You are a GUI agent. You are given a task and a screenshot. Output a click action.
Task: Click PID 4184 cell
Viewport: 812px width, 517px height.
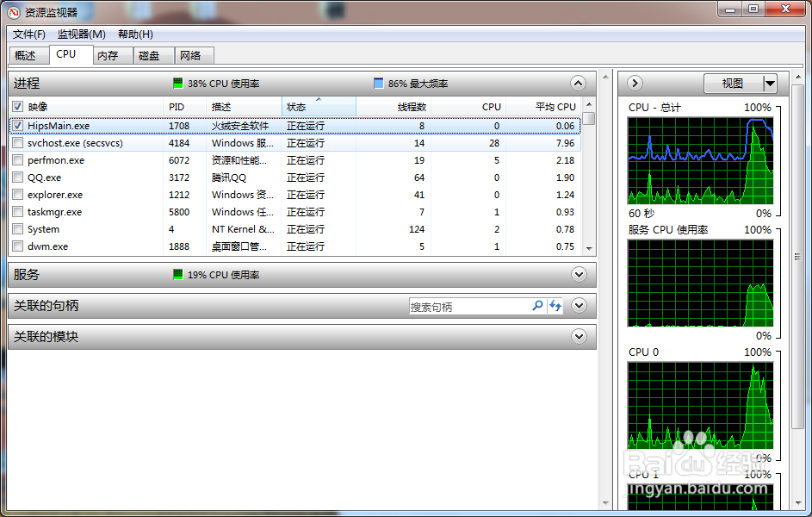(179, 143)
